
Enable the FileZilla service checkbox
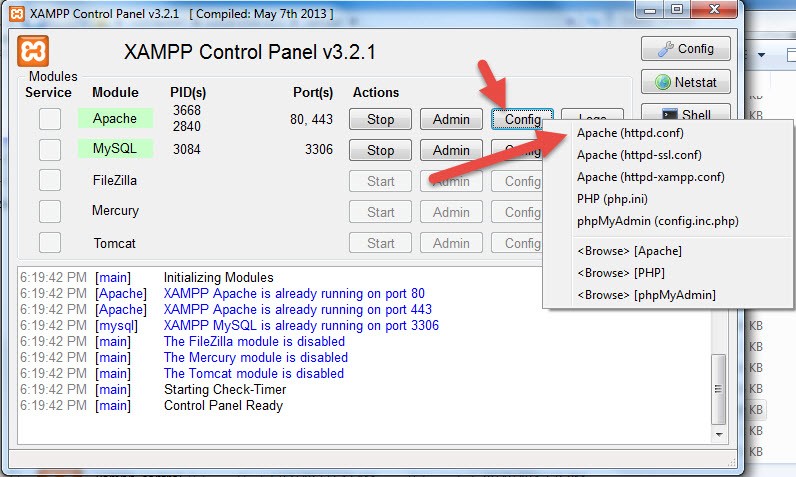click(x=50, y=181)
